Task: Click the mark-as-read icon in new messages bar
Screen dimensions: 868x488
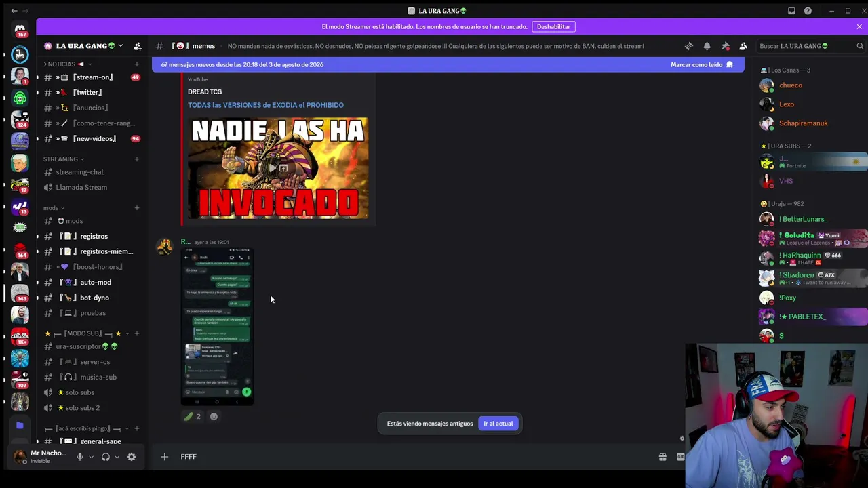Action: click(x=730, y=64)
